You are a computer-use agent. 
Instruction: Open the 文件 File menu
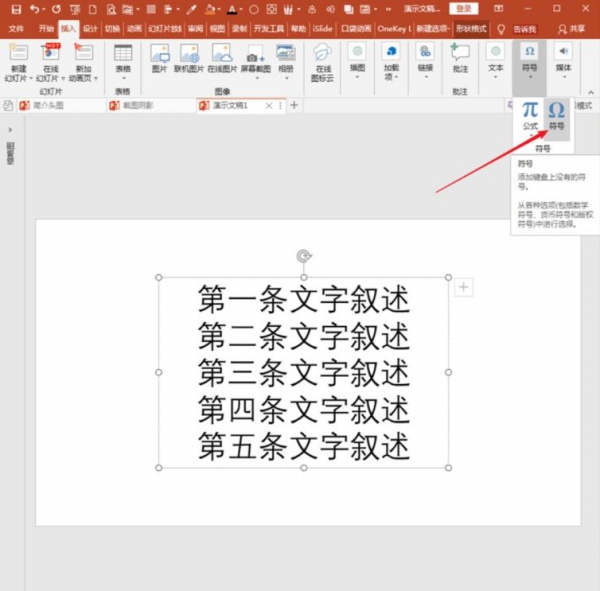click(x=16, y=29)
